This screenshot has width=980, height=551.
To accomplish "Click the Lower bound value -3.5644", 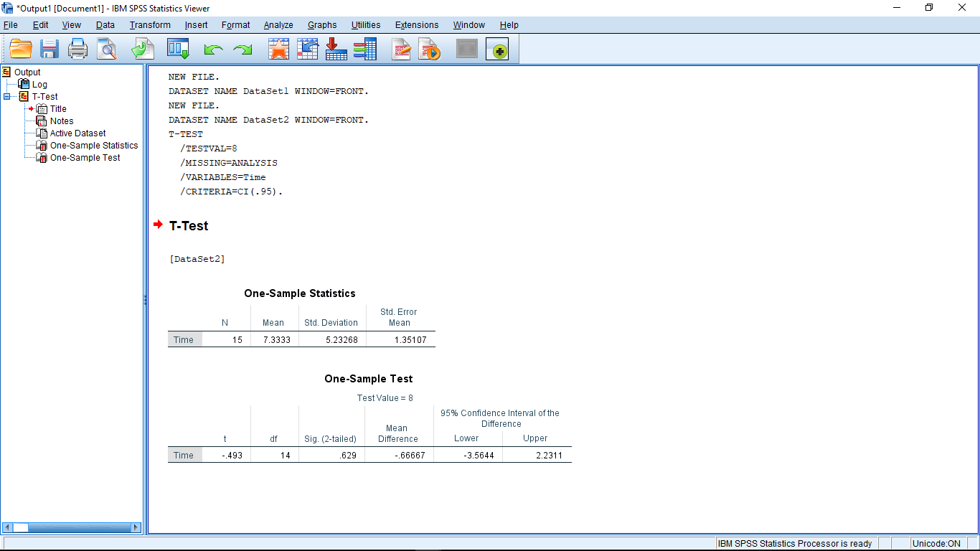I will click(479, 456).
